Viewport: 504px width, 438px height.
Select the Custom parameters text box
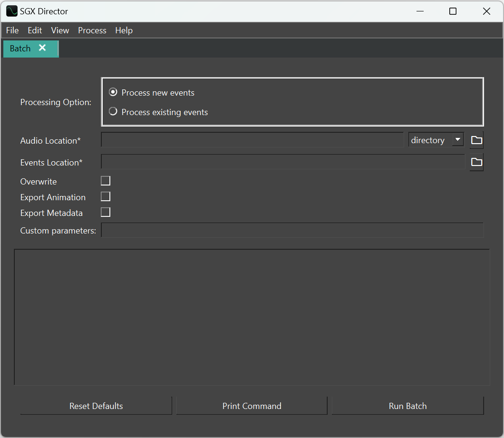click(292, 231)
